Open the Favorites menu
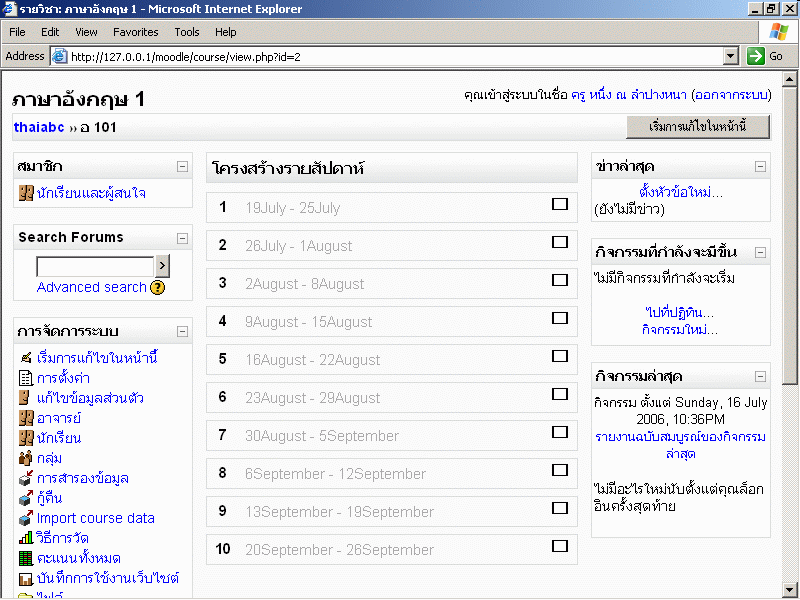 pyautogui.click(x=135, y=32)
